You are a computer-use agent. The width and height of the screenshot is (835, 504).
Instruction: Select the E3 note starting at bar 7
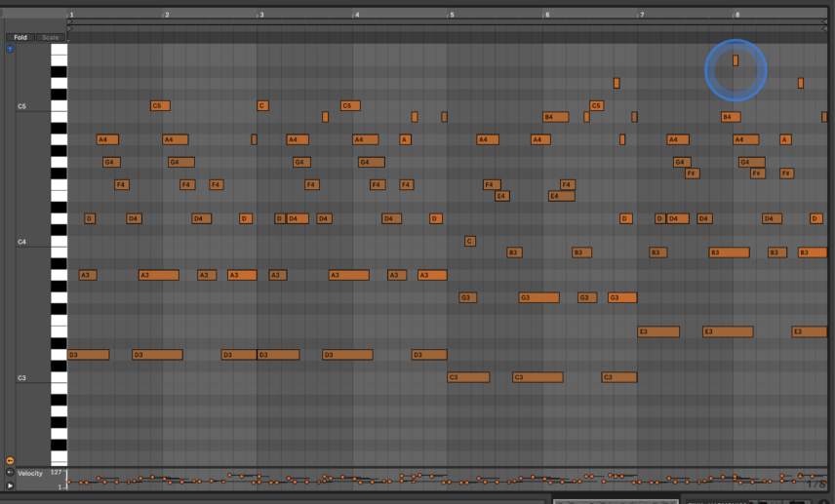pyautogui.click(x=658, y=331)
